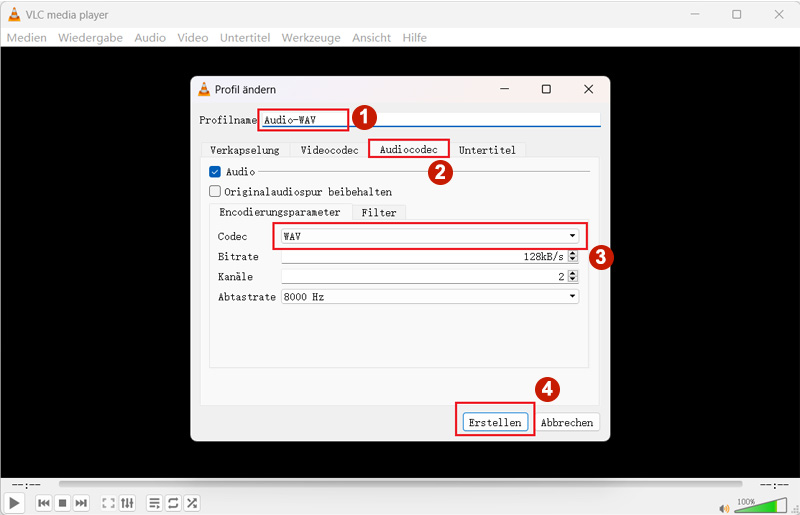Click the Kanäle value field
Screen dimensions: 800x515
(424, 276)
